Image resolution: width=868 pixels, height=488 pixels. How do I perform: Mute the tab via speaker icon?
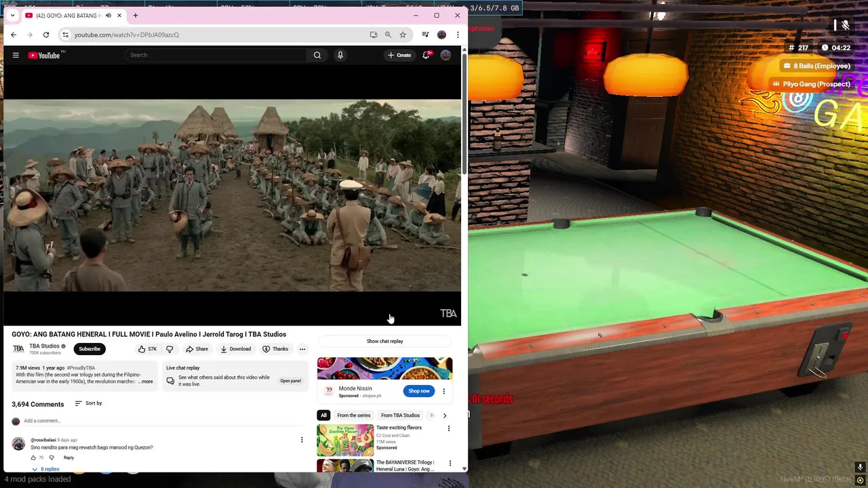[108, 16]
